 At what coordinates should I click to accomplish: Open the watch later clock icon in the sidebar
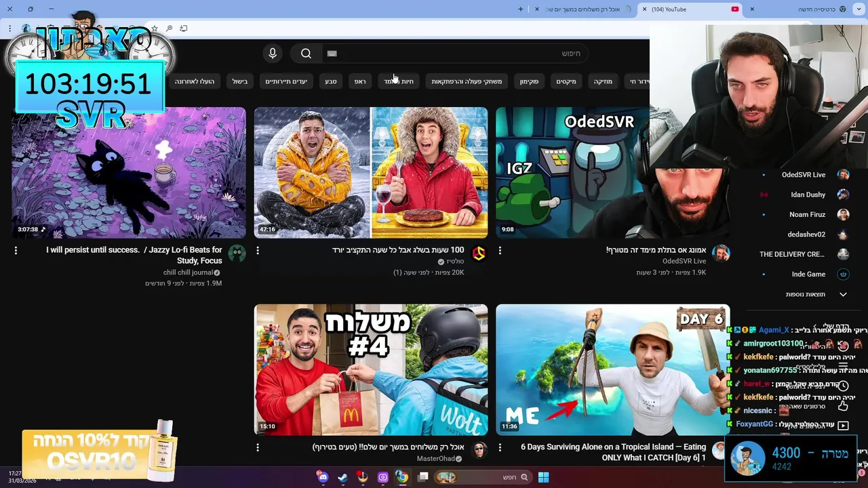point(843,386)
